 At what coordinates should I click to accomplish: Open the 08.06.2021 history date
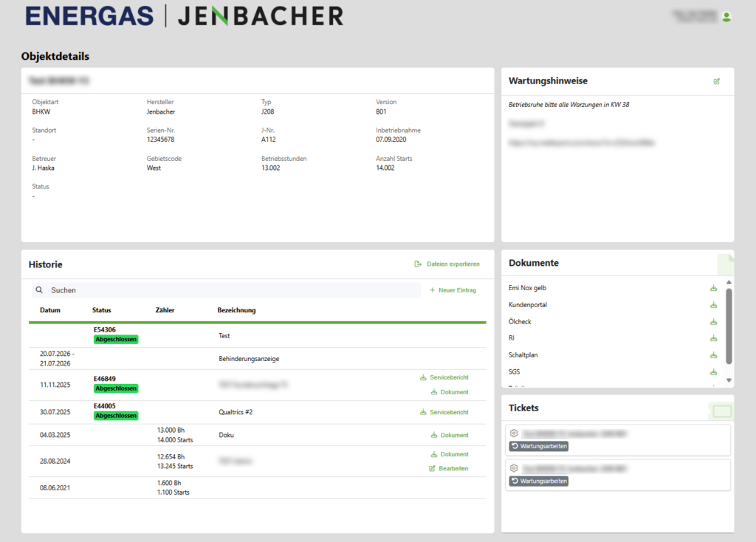click(x=55, y=488)
